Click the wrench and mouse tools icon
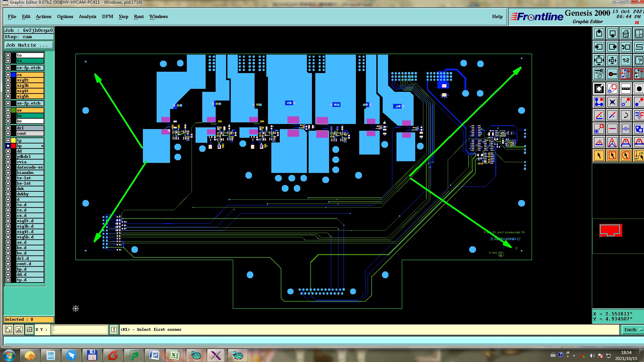The image size is (644, 362). pos(599,74)
